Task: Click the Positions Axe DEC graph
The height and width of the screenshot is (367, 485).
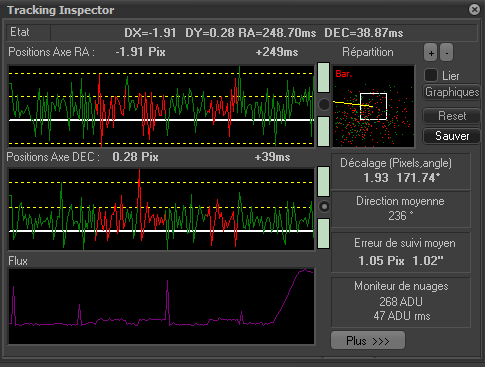Action: [161, 209]
